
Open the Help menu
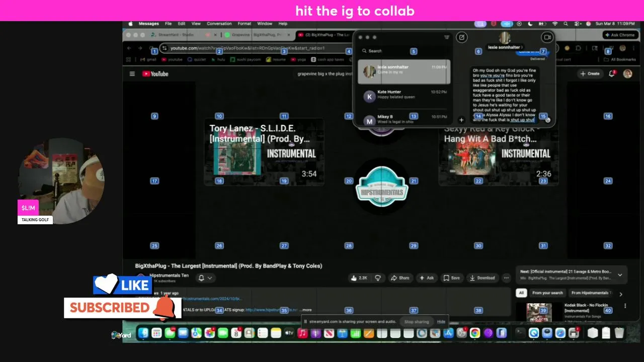pyautogui.click(x=283, y=24)
